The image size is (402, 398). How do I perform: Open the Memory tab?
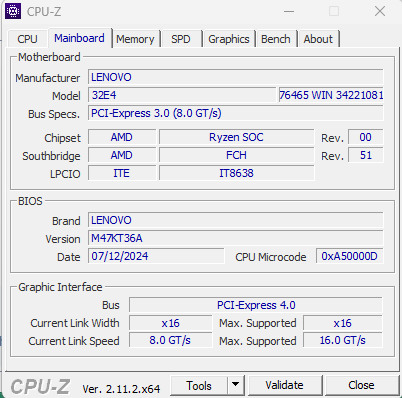tap(135, 39)
